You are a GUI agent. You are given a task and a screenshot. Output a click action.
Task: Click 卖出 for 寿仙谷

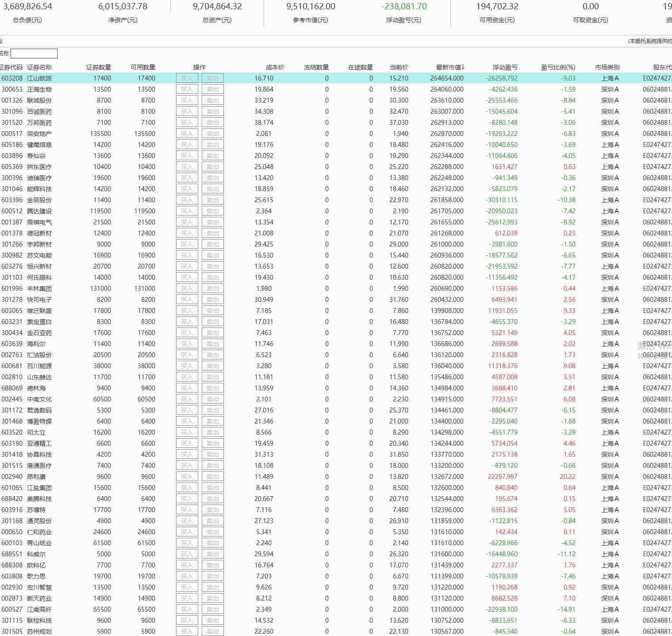click(x=213, y=156)
